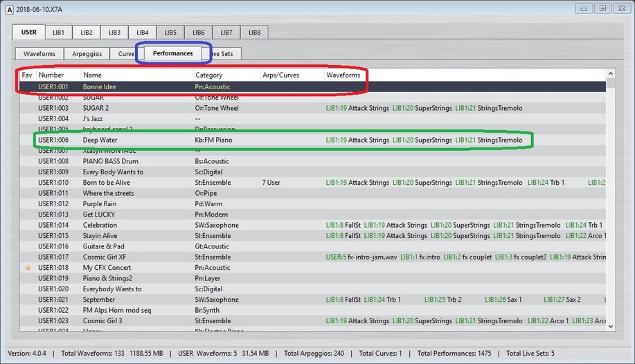Open the LIB4 library tab
The width and height of the screenshot is (635, 364).
pyautogui.click(x=142, y=33)
